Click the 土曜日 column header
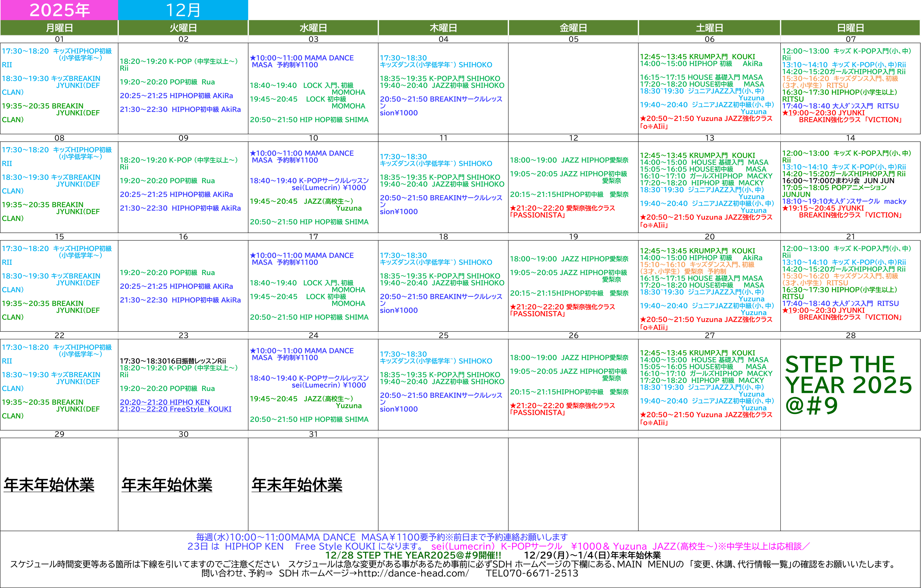The width and height of the screenshot is (921, 588). point(709,28)
